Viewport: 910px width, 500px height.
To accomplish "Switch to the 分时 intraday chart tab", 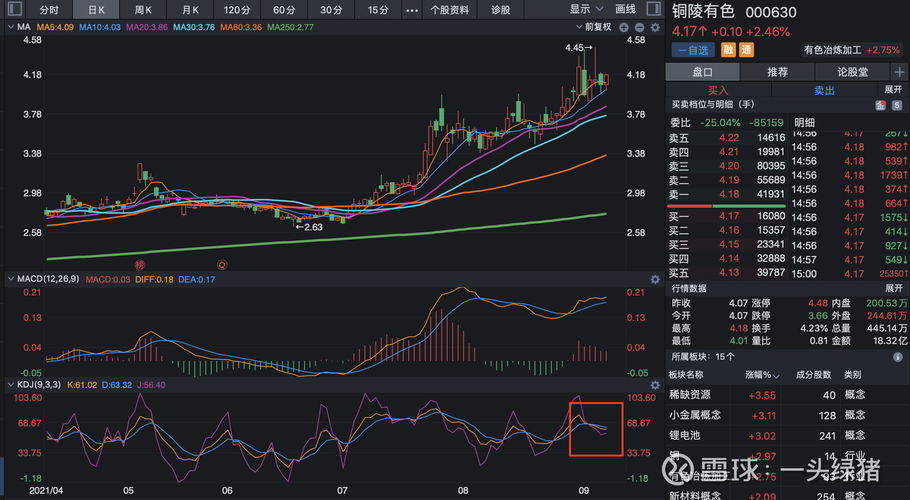I will [49, 10].
